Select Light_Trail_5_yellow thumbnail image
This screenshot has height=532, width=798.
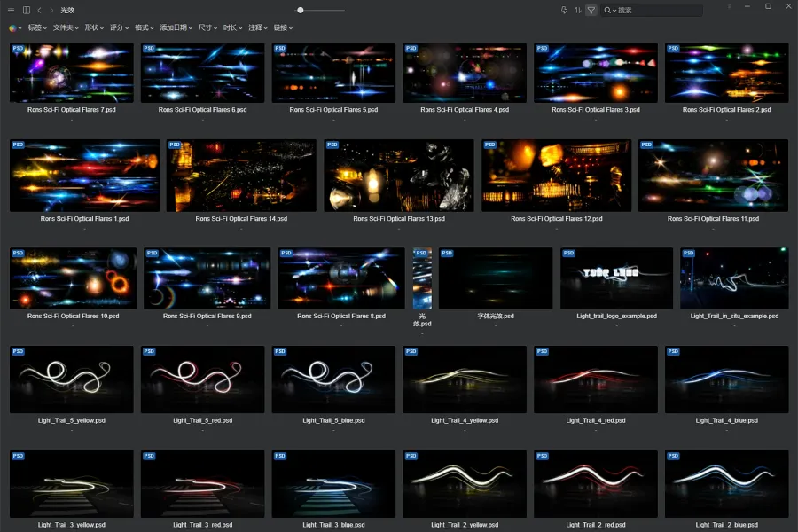(71, 379)
